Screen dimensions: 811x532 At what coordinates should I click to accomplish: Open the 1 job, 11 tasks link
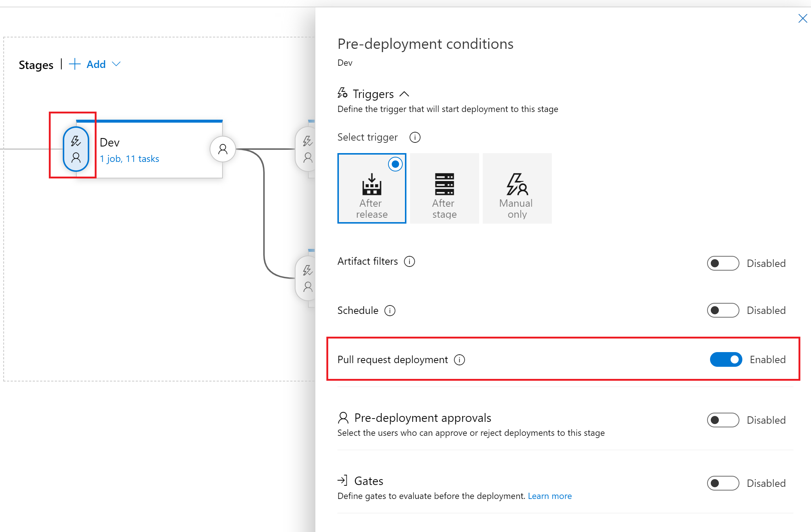pos(129,159)
